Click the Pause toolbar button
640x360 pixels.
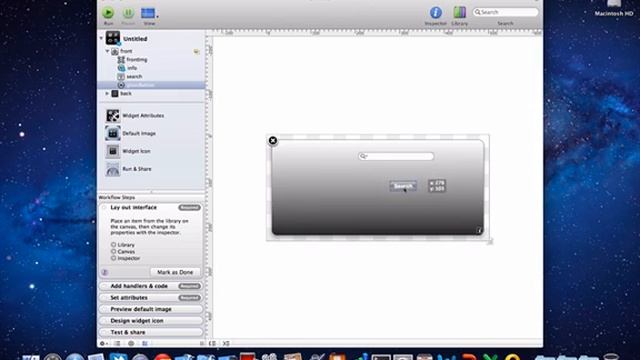coord(128,13)
